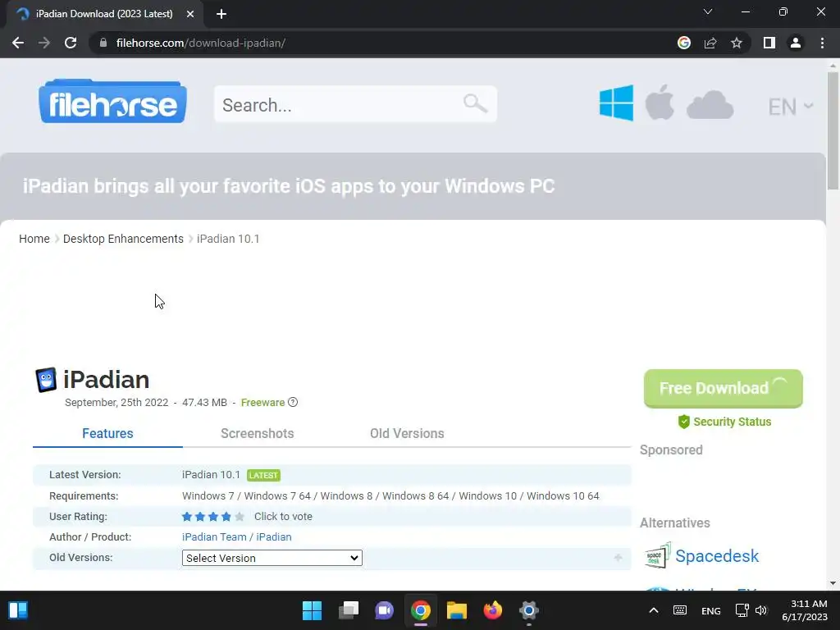Click the Home breadcrumb link
This screenshot has height=630, width=840.
[34, 239]
